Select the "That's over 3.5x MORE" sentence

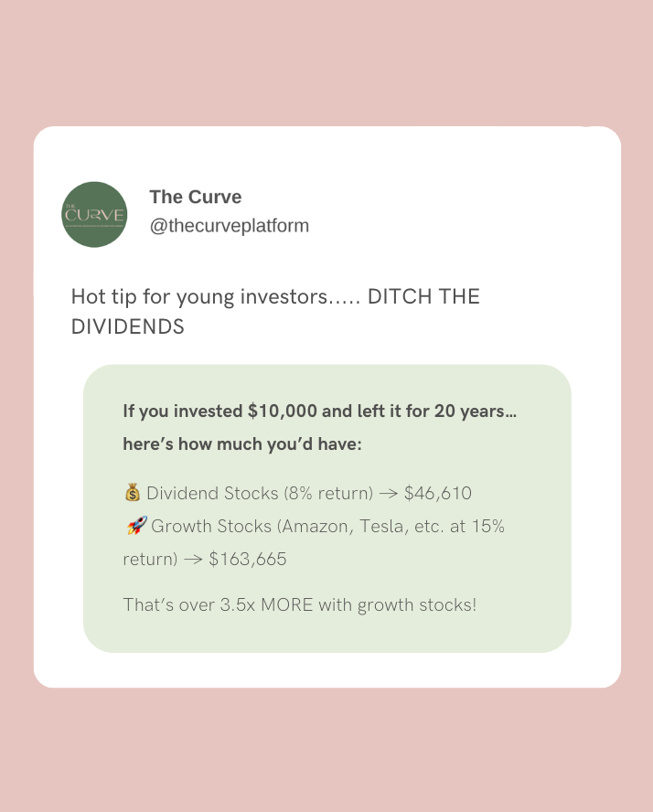299,605
